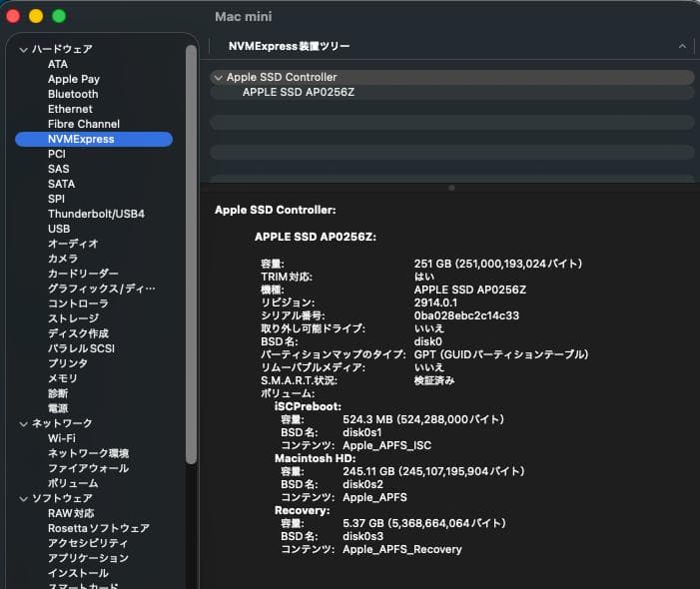
Task: Open グラフィックス/ディ… section
Action: coord(102,289)
